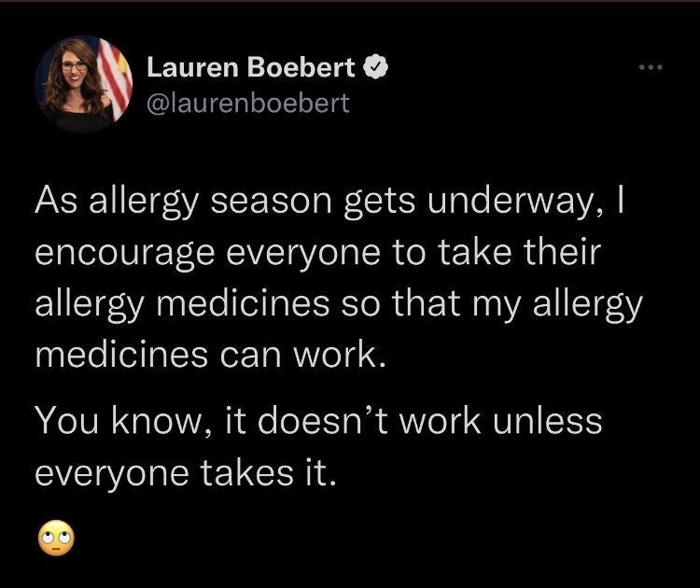700x588 pixels.
Task: Open the circular profile avatar photo
Action: 83,85
